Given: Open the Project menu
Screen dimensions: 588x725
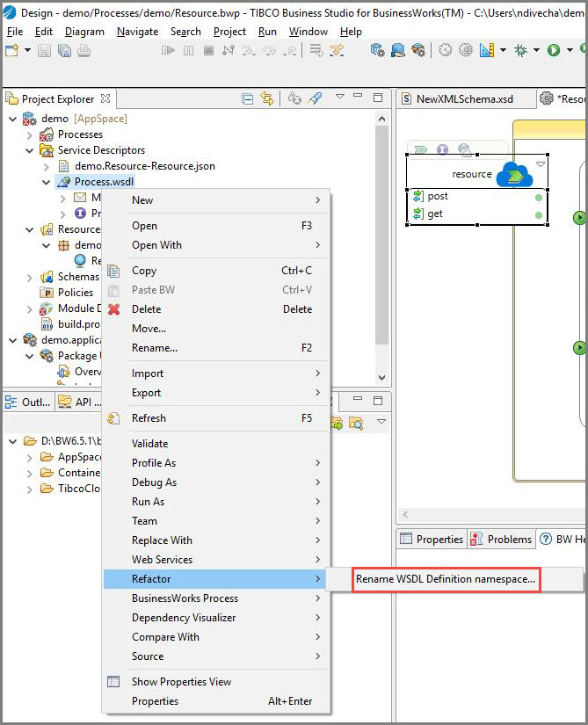Looking at the screenshot, I should pos(229,32).
